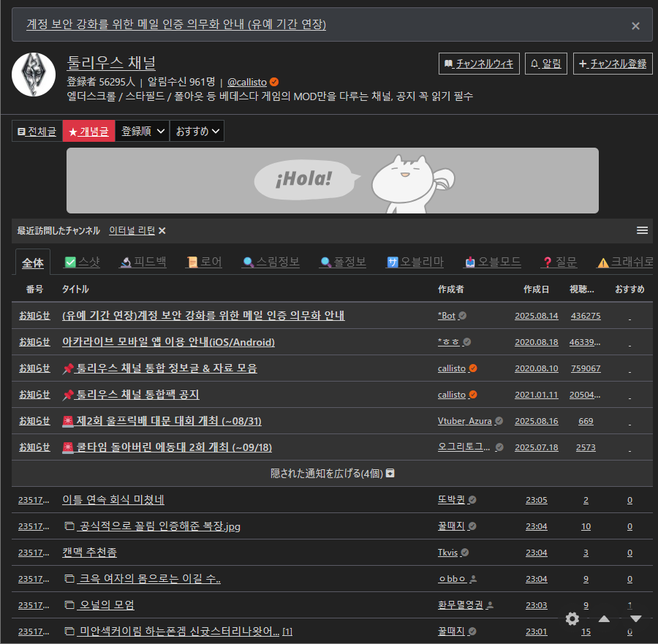Click the scroll-to-bottom down arrow icon

(x=635, y=618)
